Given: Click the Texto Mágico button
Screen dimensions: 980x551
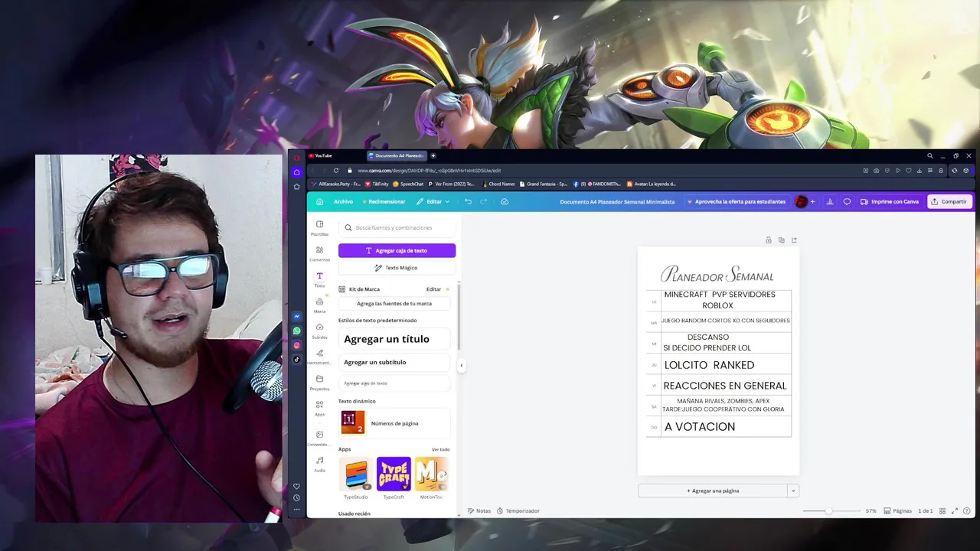Looking at the screenshot, I should tap(397, 268).
